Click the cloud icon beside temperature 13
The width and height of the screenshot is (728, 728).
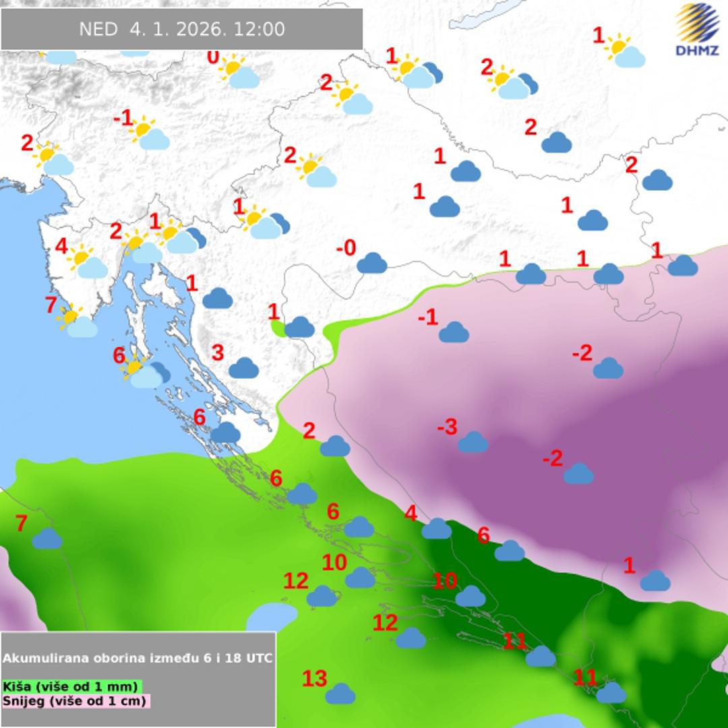pos(340,693)
